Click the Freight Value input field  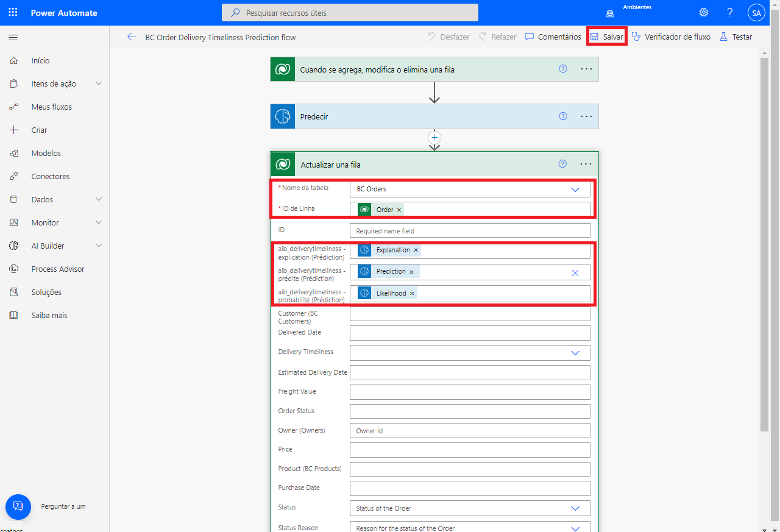470,392
